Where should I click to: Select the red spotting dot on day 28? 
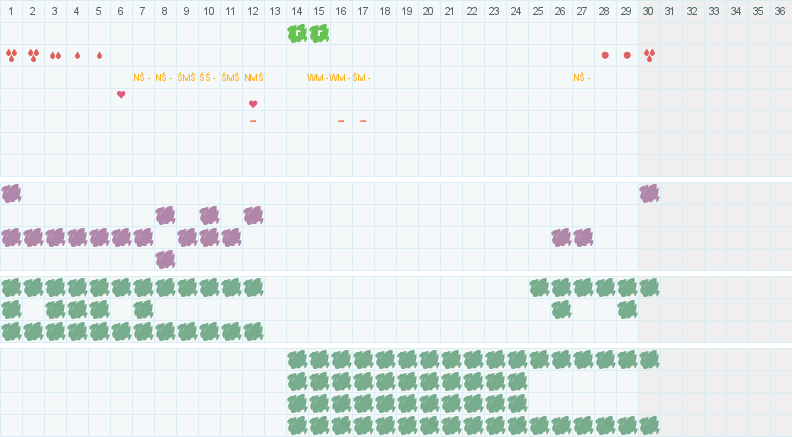605,55
